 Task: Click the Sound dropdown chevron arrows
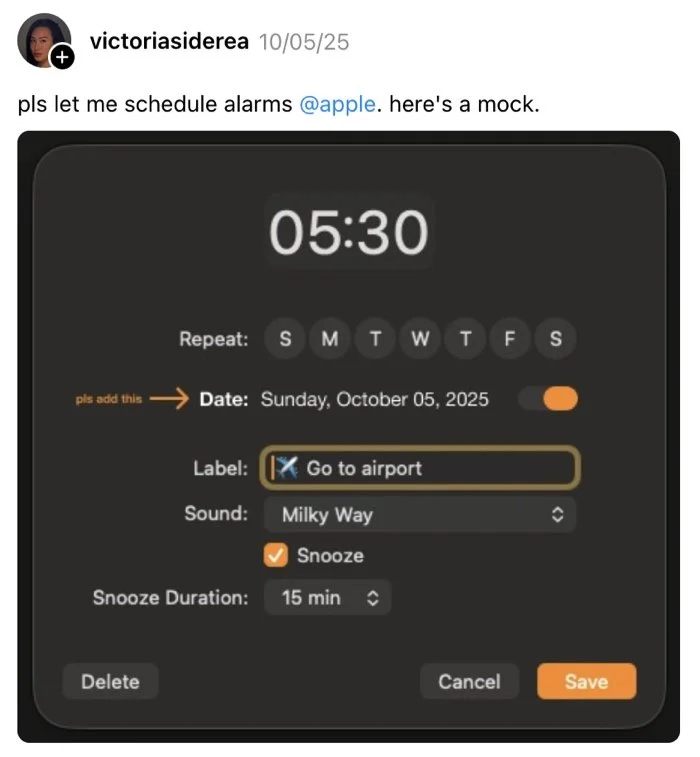557,515
